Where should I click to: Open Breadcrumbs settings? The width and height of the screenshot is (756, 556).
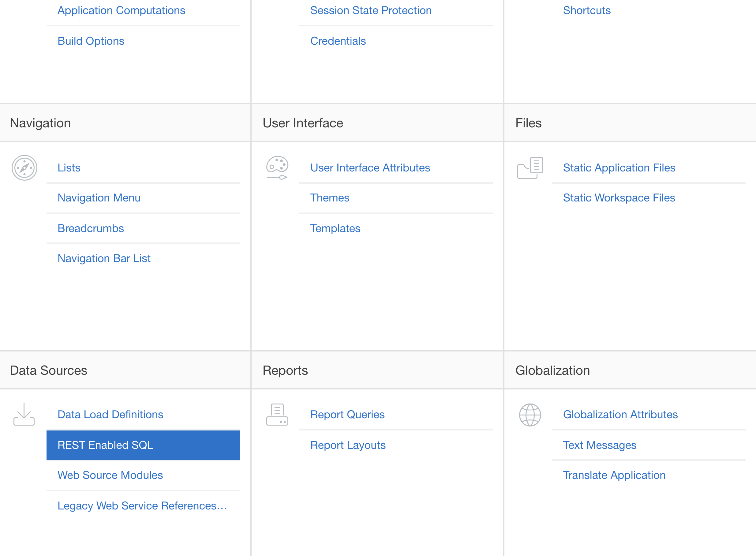(x=91, y=228)
